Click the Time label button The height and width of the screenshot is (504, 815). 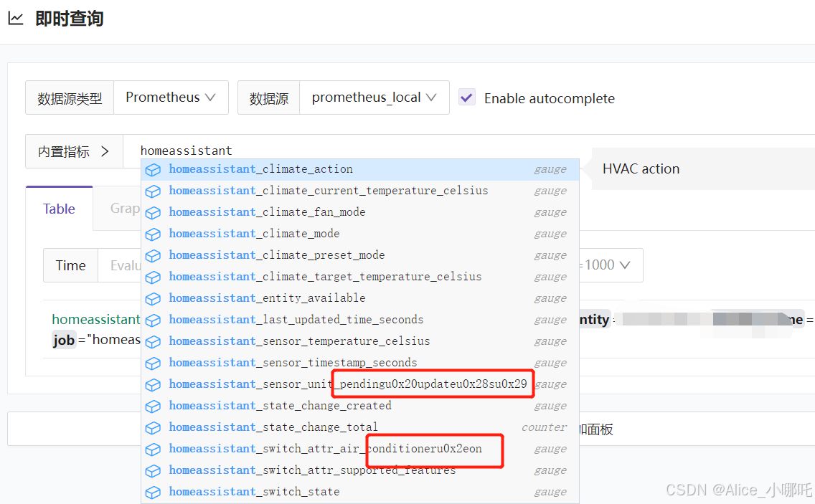pyautogui.click(x=71, y=265)
